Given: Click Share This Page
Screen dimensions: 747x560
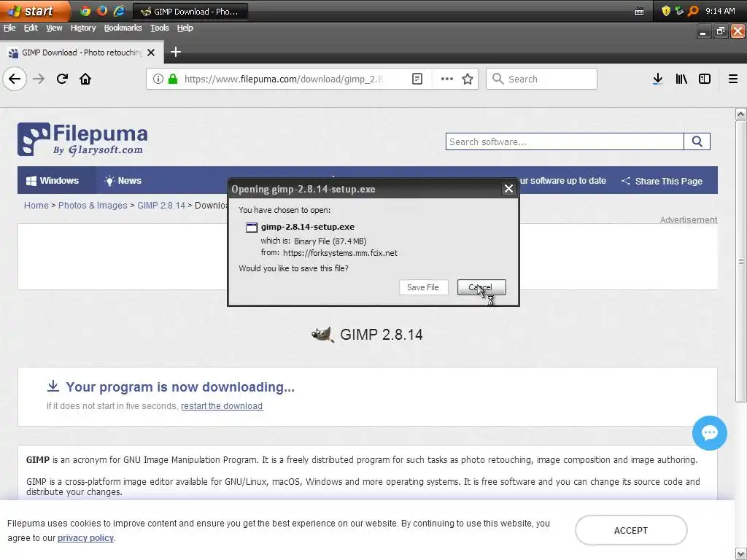Looking at the screenshot, I should click(x=662, y=181).
